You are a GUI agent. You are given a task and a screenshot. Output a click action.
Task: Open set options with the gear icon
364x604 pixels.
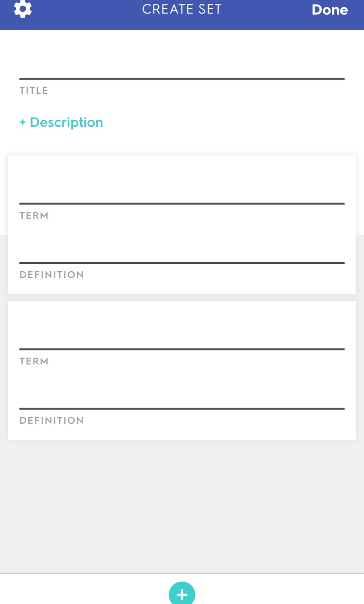tap(23, 9)
